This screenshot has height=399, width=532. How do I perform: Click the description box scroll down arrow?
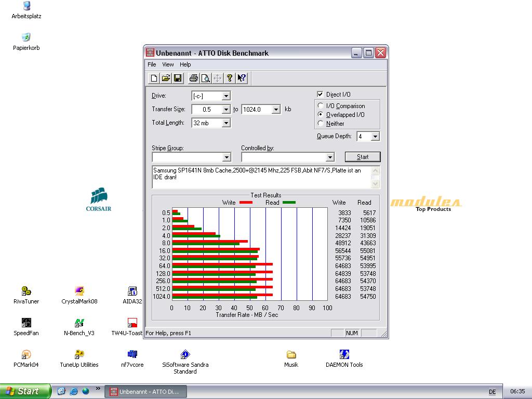coord(375,183)
